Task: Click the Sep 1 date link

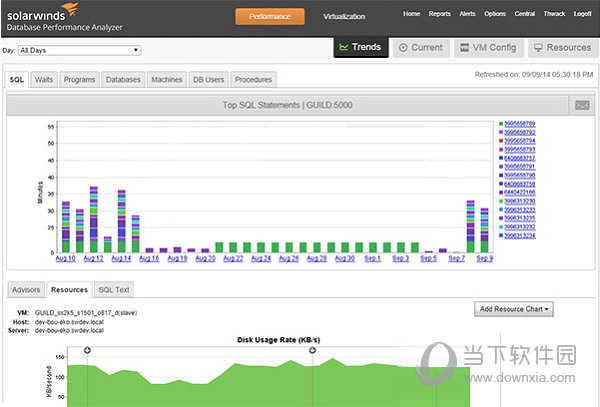Action: pyautogui.click(x=373, y=259)
